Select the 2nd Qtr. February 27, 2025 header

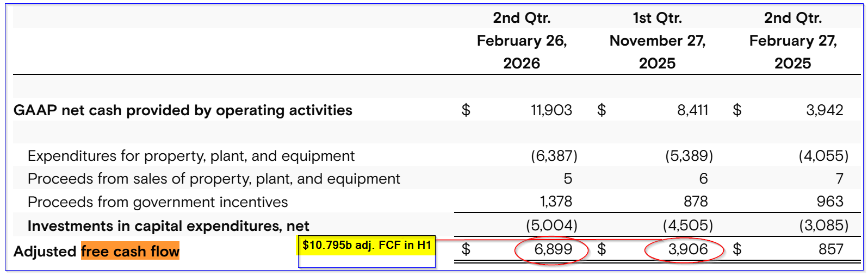point(793,41)
